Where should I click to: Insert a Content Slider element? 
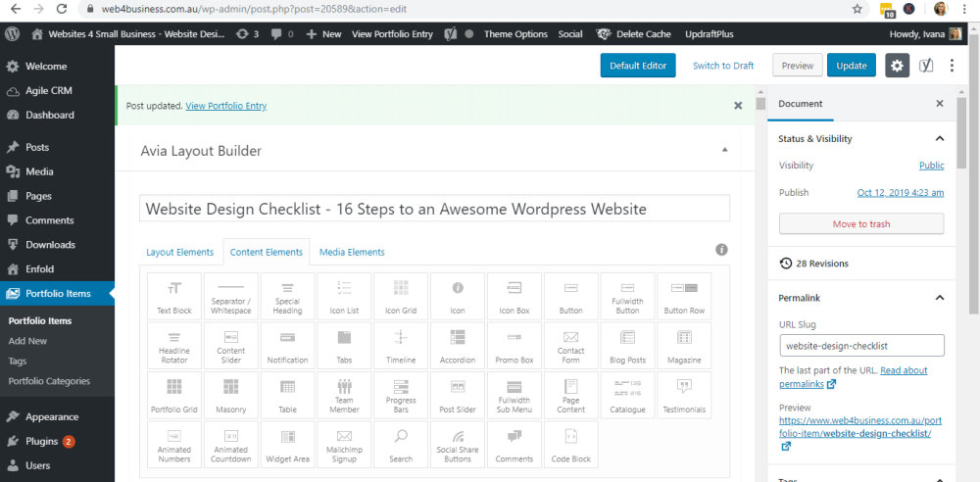[231, 346]
